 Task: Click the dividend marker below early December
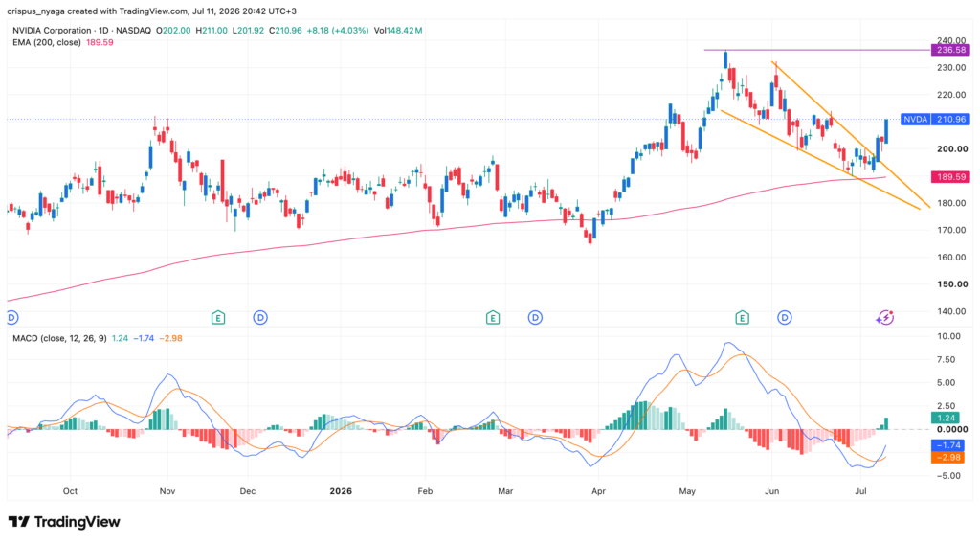[260, 318]
